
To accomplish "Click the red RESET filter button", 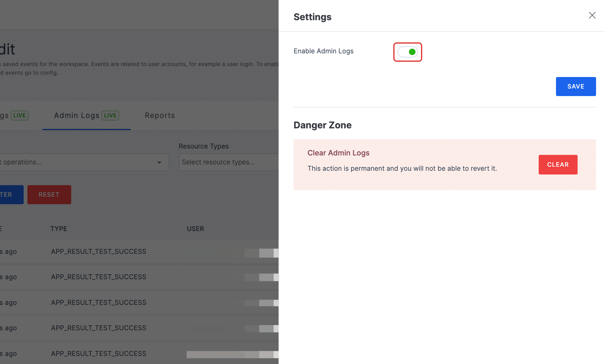I will [49, 195].
